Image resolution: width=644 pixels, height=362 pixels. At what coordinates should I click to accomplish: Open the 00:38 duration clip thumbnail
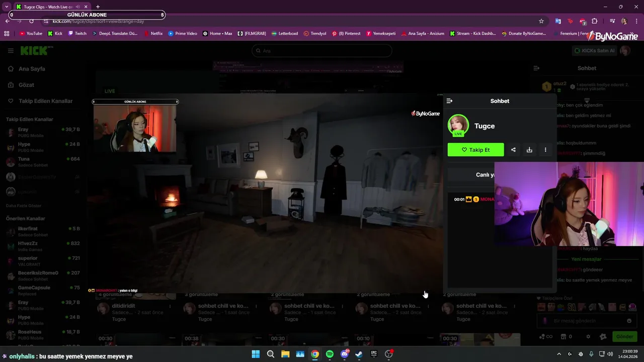point(220,339)
